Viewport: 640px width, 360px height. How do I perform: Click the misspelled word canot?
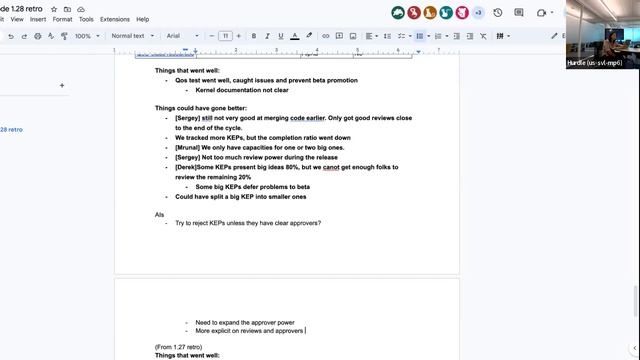coord(331,167)
